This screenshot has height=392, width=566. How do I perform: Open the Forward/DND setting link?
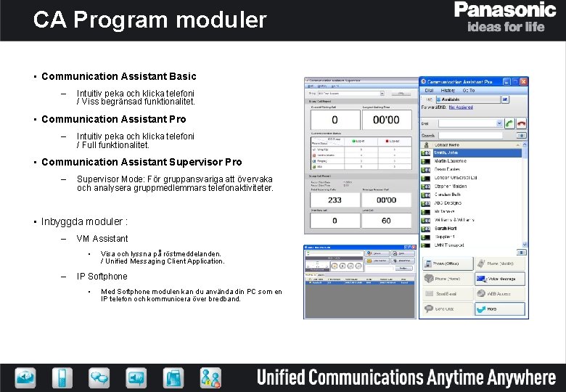(461, 107)
